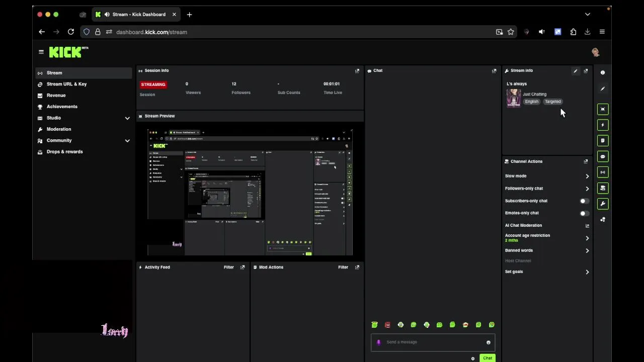Toggle the stream preview widget icon

pyautogui.click(x=603, y=109)
